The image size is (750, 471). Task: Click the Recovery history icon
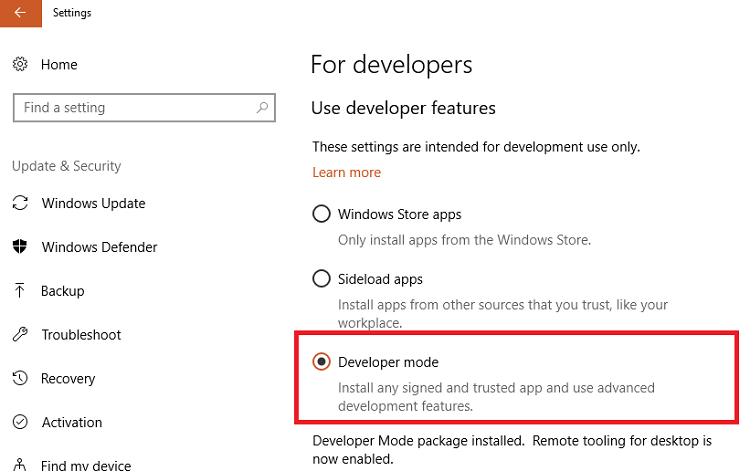coord(20,379)
